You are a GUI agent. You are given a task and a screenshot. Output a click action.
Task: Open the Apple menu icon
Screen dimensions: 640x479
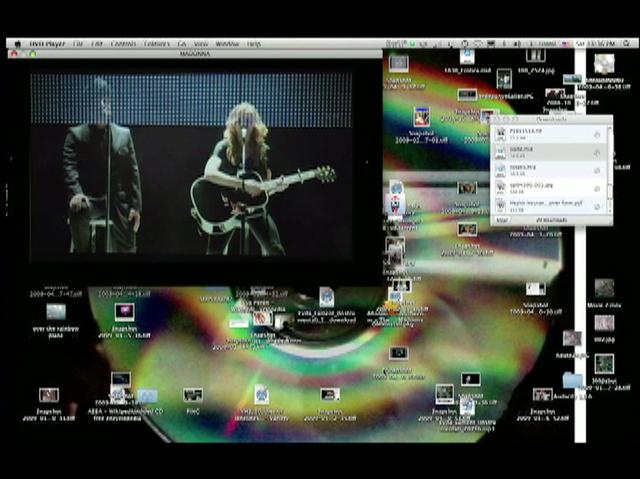click(18, 44)
